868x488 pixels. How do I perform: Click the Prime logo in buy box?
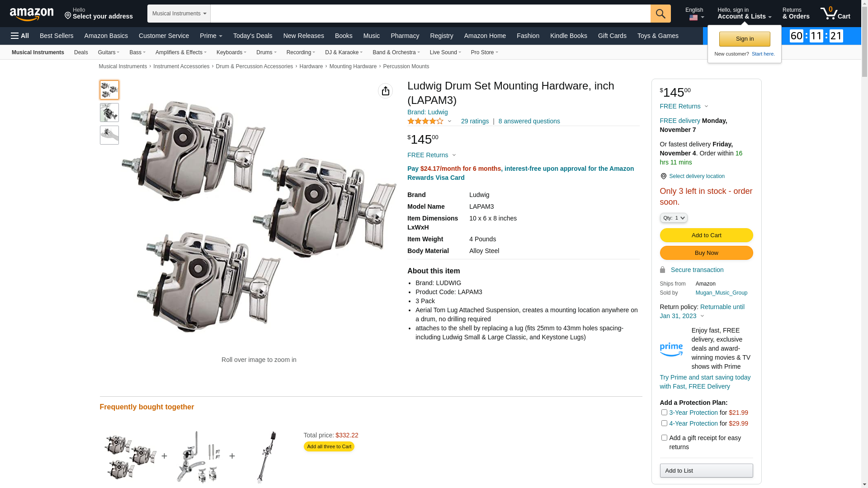[671, 349]
